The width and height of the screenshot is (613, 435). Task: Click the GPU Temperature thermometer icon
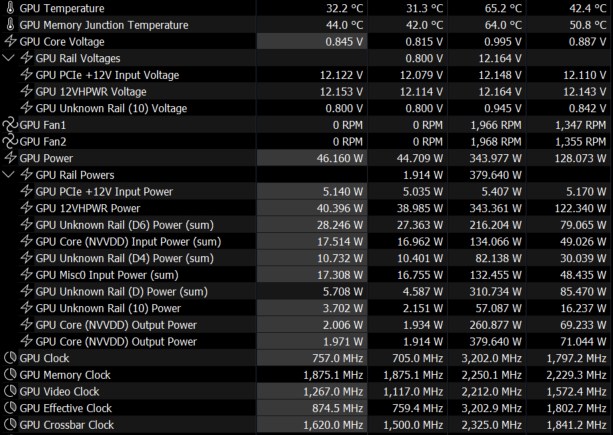pyautogui.click(x=11, y=8)
